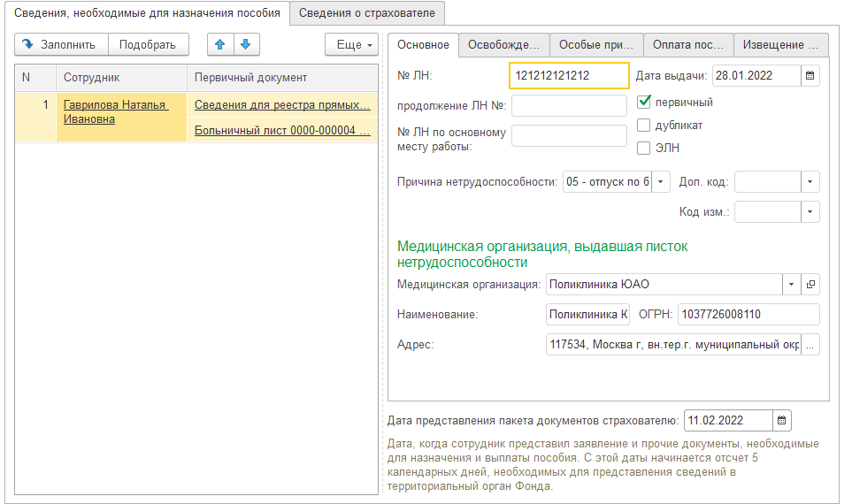Viewport: 852px width, 504px height.
Task: Open the Еще menu button
Action: tap(351, 45)
